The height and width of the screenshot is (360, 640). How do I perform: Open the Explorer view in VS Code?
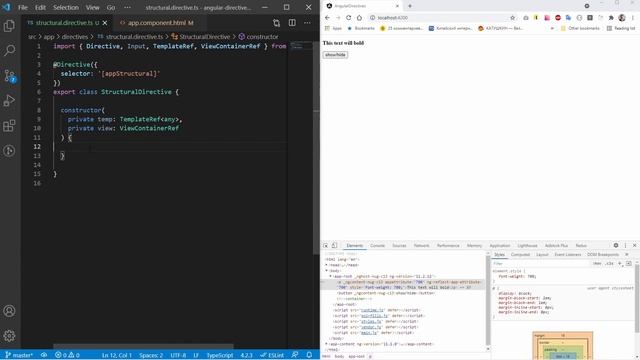[x=9, y=26]
